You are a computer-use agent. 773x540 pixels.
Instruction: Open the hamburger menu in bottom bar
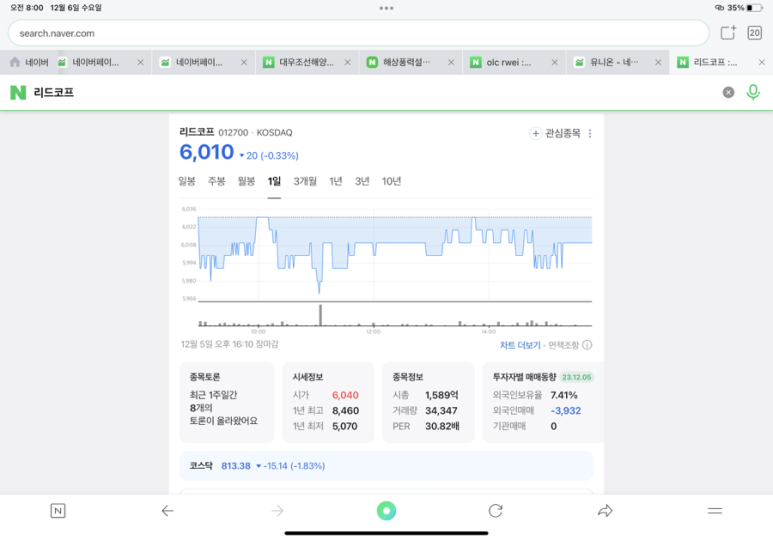tap(715, 511)
